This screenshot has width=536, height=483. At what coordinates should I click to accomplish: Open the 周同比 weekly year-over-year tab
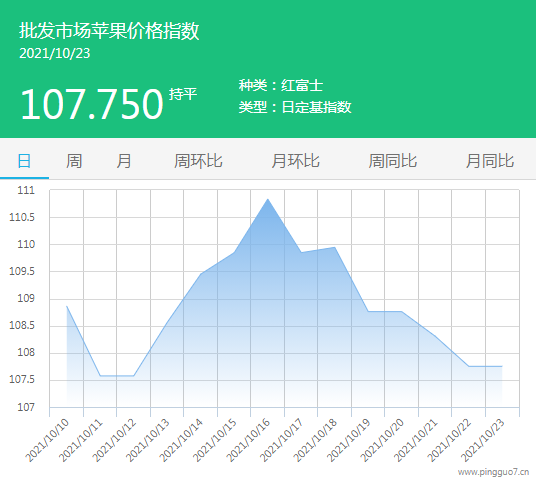coord(392,161)
